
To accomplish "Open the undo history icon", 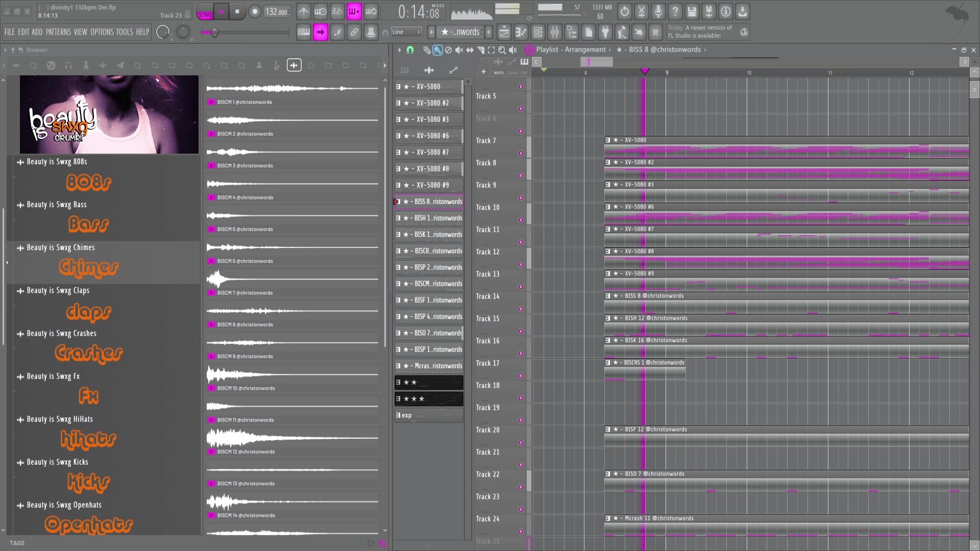I will 625,11.
